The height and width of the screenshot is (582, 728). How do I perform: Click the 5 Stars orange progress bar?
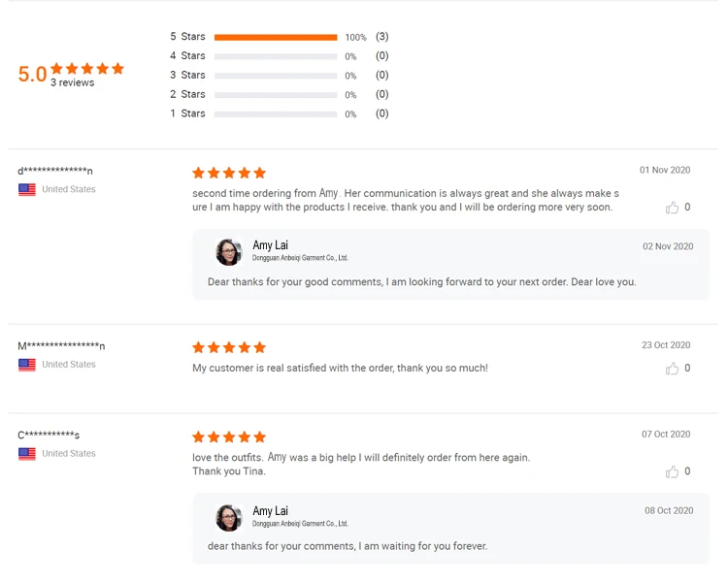tap(276, 37)
